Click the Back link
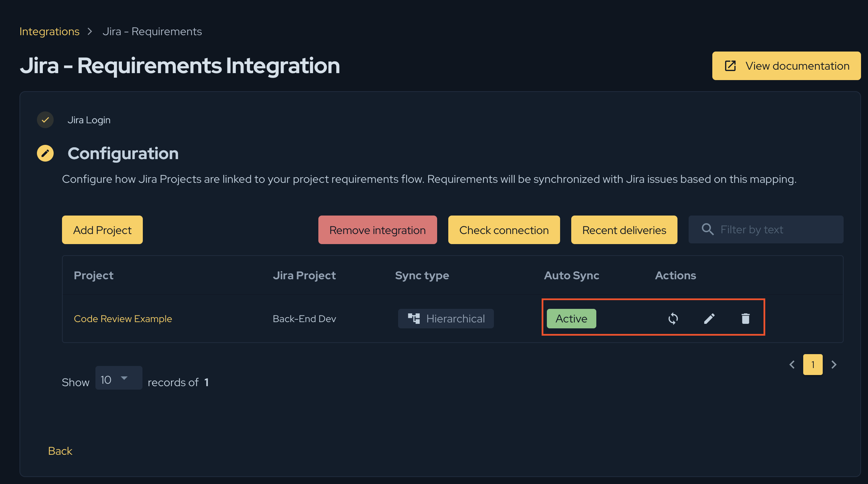The height and width of the screenshot is (484, 868). [60, 451]
